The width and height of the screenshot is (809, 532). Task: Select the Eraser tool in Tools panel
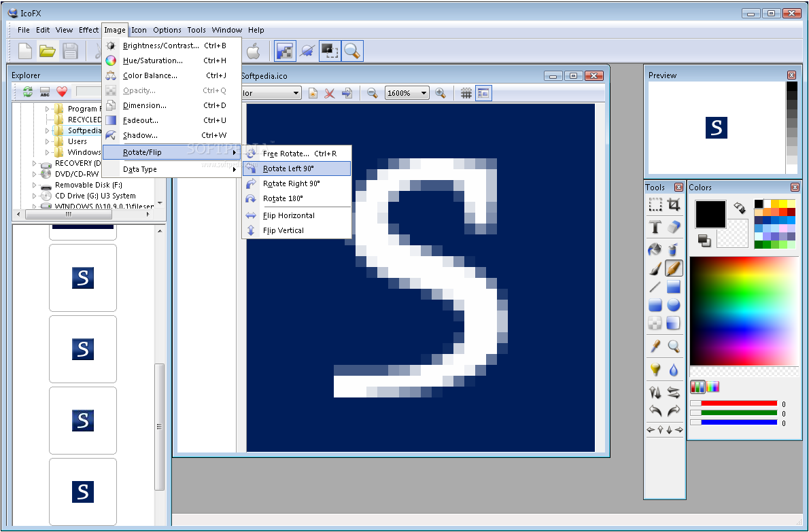(x=673, y=227)
